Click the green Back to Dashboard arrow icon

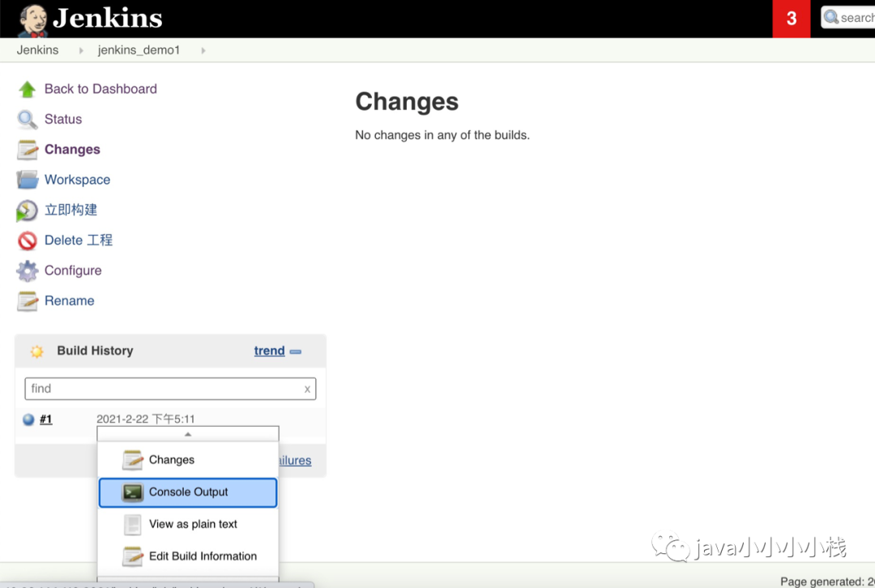click(27, 89)
